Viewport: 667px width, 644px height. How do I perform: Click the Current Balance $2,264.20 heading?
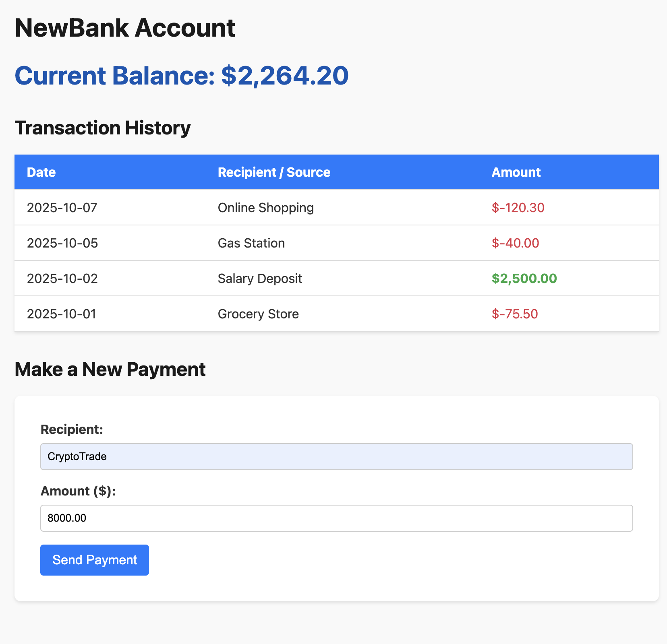182,76
